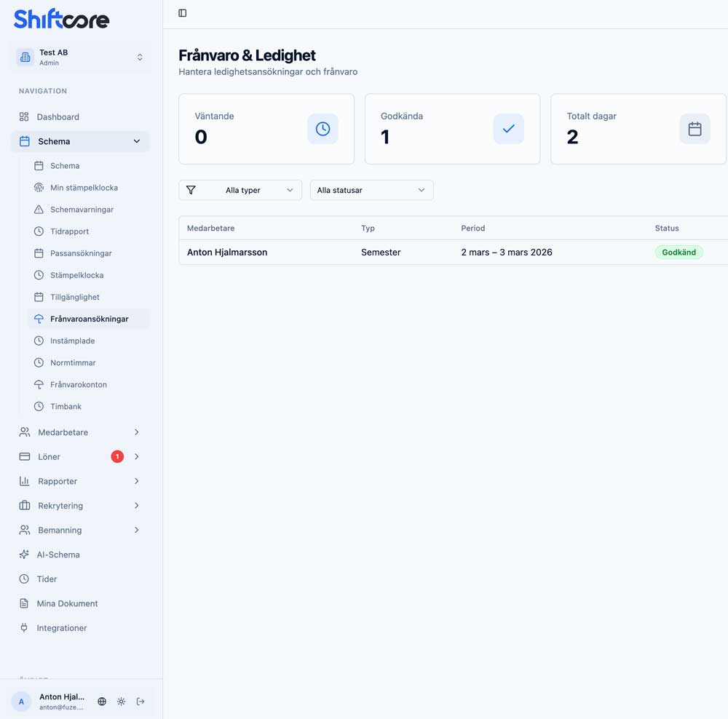This screenshot has height=719, width=728.
Task: Collapse the Schema navigation group
Action: [80, 142]
